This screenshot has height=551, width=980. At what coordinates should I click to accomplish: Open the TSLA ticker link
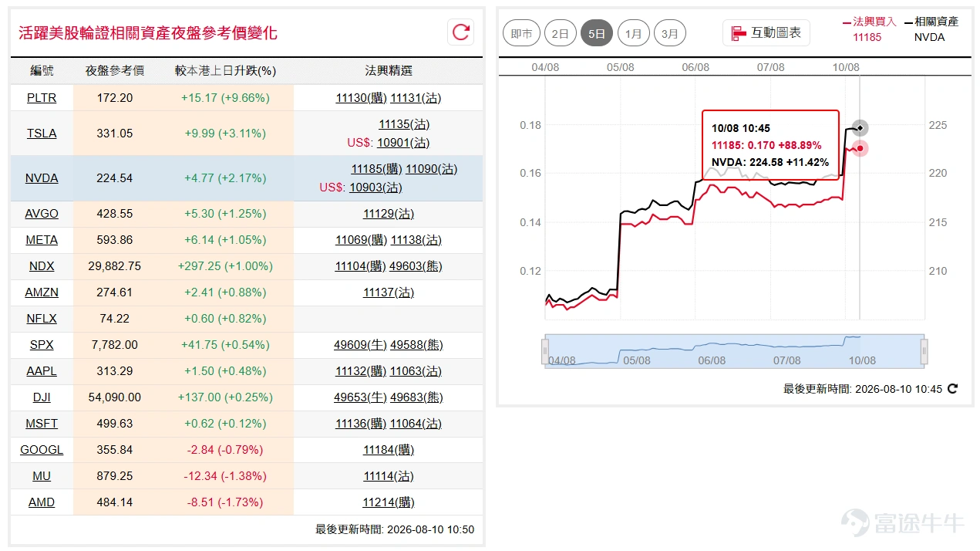42,134
